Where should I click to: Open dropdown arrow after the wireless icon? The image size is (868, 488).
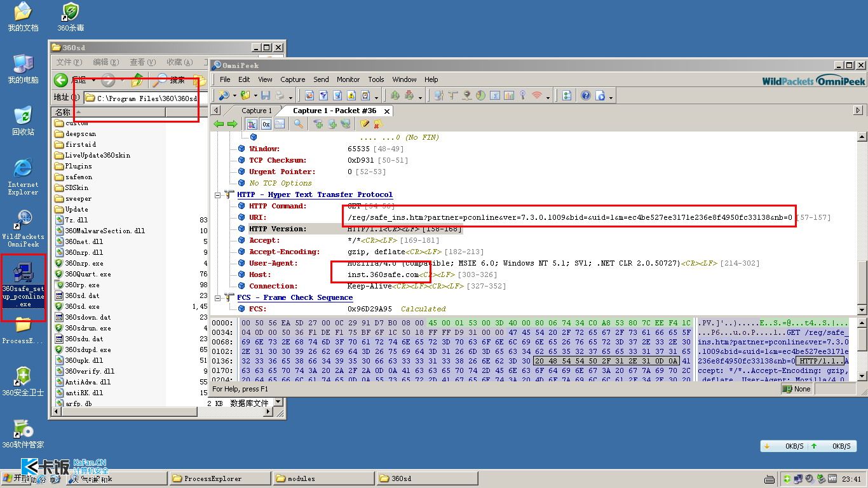coord(548,97)
